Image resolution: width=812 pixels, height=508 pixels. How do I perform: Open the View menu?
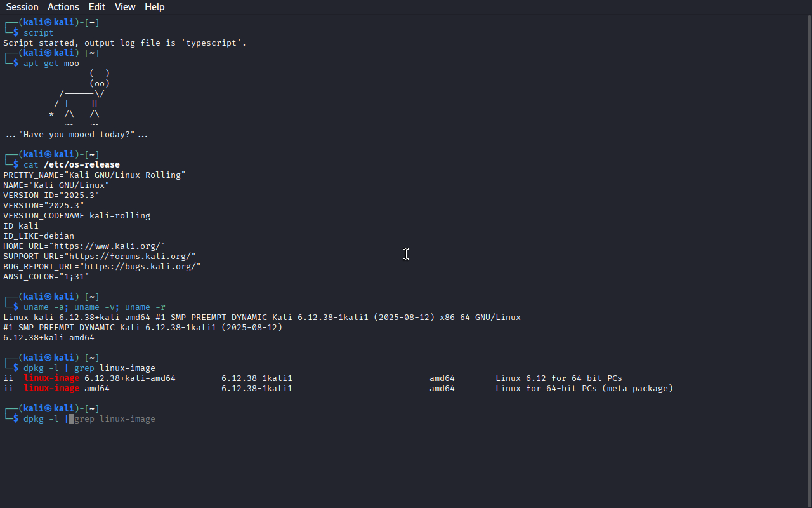click(x=125, y=7)
